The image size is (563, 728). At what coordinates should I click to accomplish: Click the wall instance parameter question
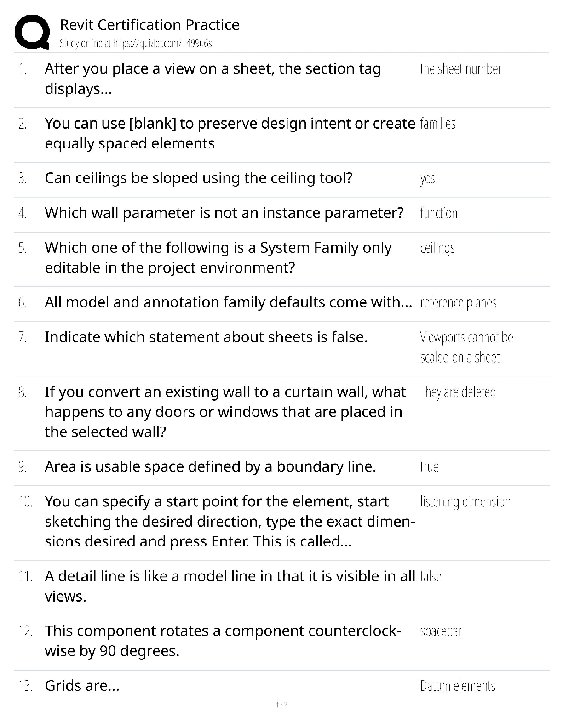[x=224, y=213]
